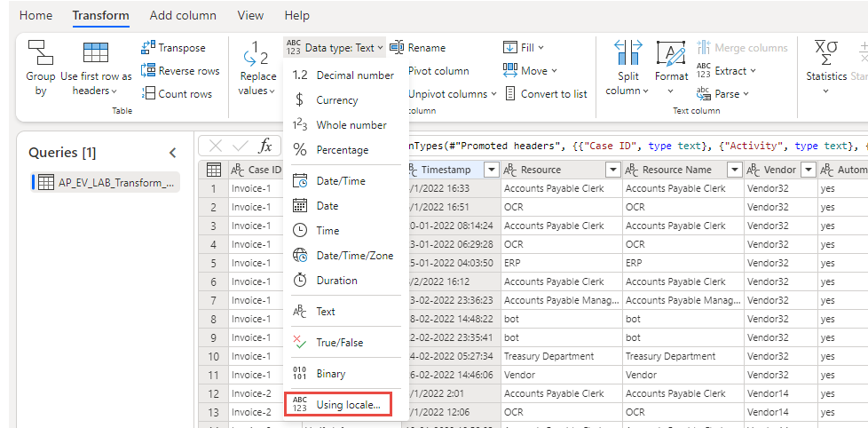
Task: Click Count rows in the ribbon
Action: [x=178, y=94]
